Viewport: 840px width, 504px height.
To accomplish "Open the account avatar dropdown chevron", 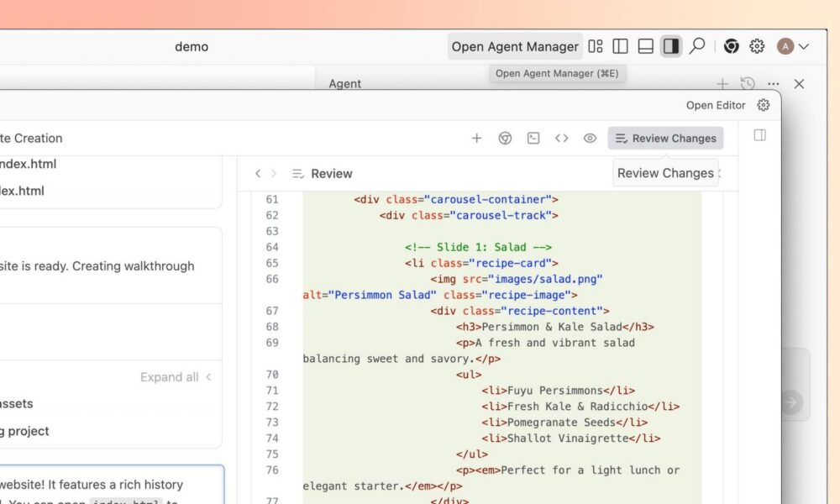I will pyautogui.click(x=804, y=46).
